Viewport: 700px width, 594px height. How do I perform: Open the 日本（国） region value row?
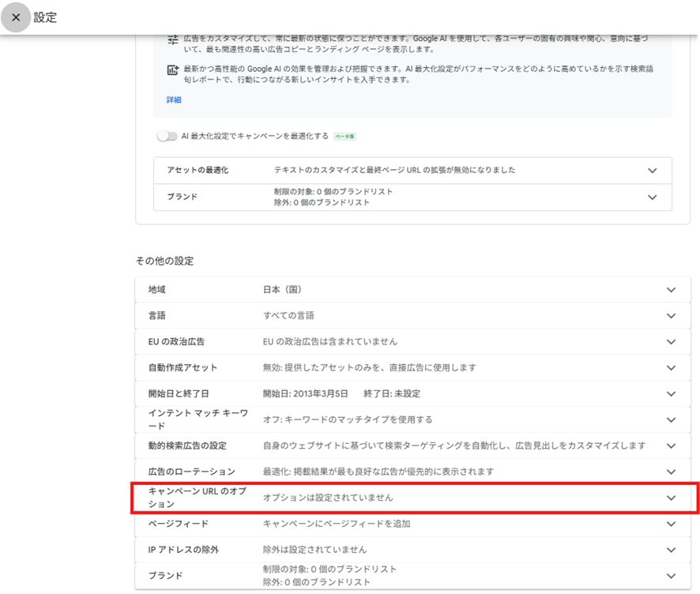point(283,290)
